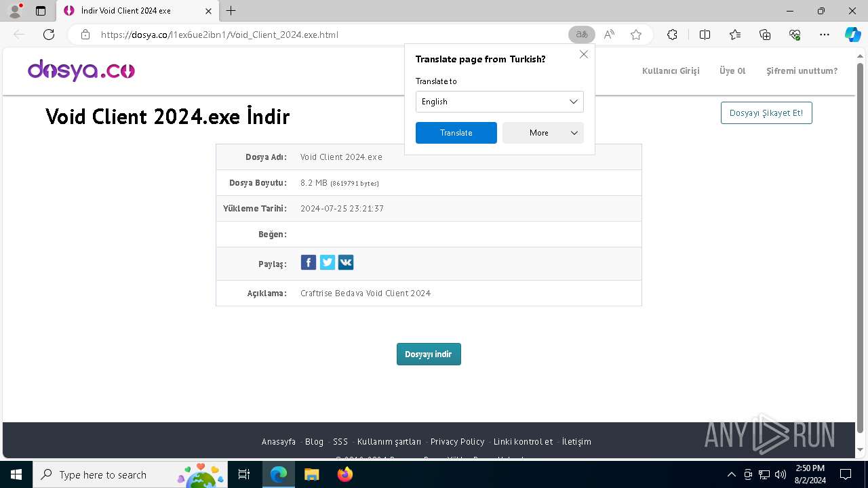Refresh the current page
This screenshot has width=868, height=488.
pyautogui.click(x=49, y=35)
